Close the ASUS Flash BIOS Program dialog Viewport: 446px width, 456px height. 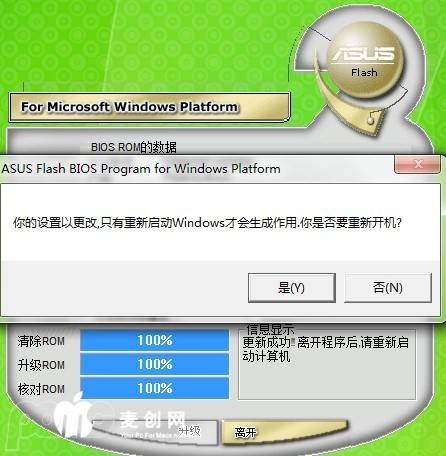418,164
